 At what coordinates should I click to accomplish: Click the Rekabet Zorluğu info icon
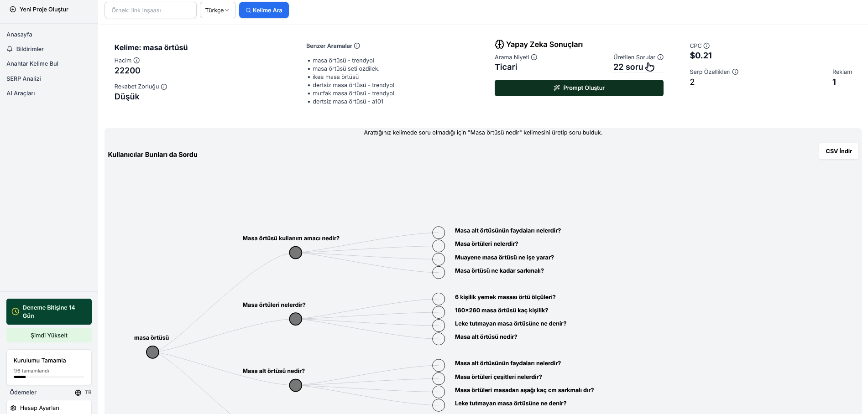pos(164,87)
